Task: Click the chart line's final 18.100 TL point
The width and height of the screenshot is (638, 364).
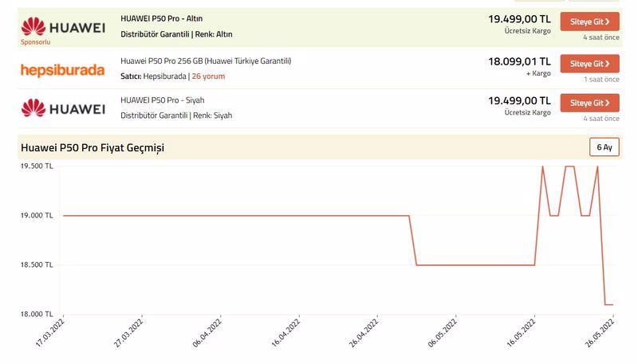Action: click(609, 304)
